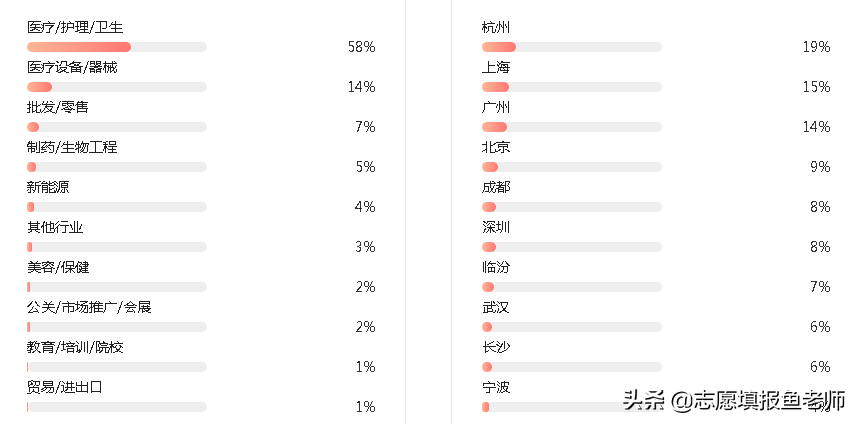Click the 医疗/护理/卫生 progress bar
This screenshot has width=858, height=424.
coord(117,47)
